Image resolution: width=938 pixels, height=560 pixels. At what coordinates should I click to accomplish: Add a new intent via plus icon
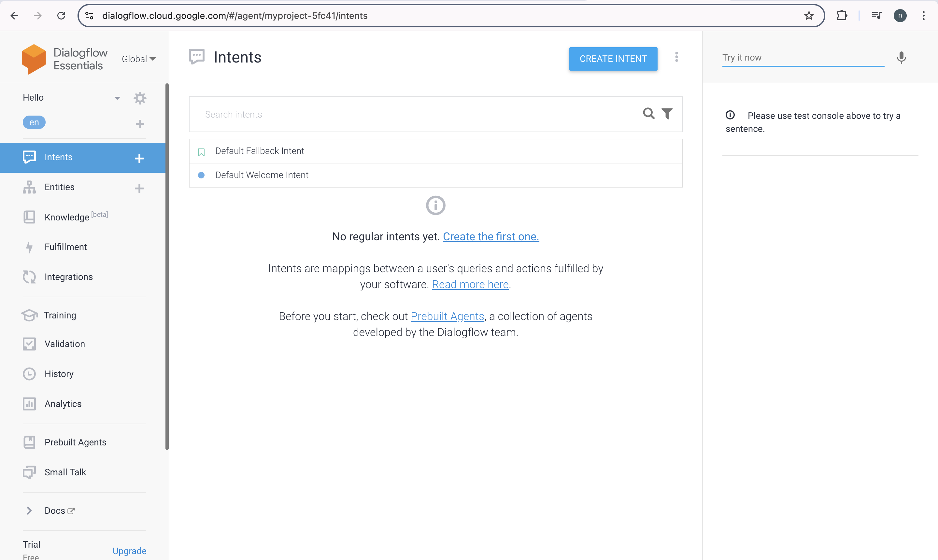click(140, 158)
